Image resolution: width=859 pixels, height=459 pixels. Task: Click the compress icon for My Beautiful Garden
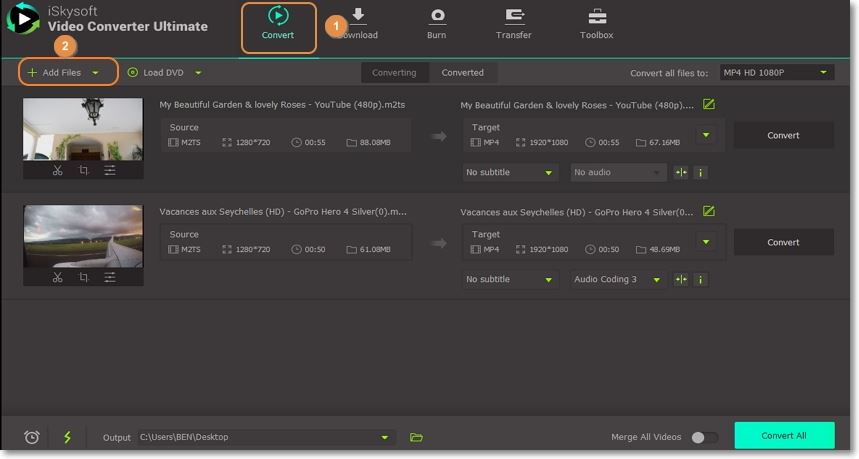[681, 173]
